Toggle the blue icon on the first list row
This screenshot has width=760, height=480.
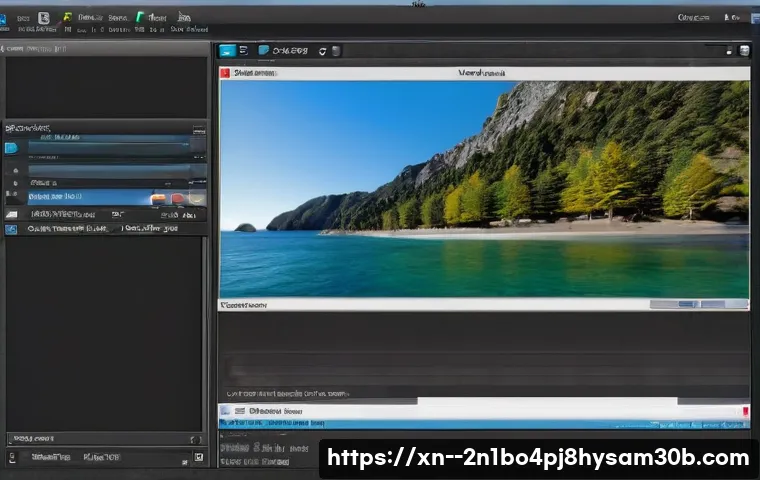11,148
